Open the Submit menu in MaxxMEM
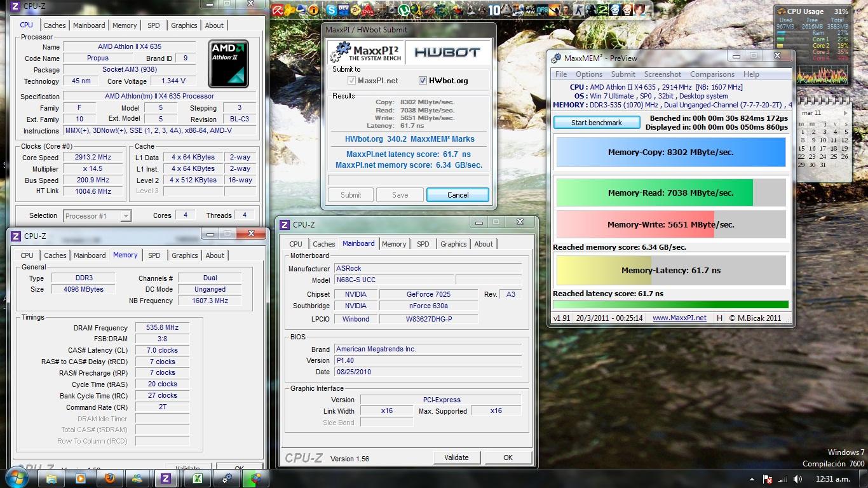 coord(623,74)
